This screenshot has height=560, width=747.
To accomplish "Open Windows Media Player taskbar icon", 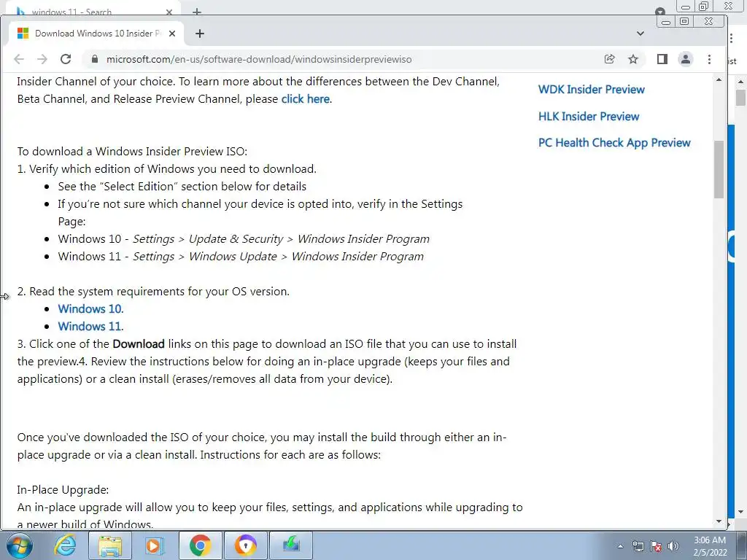I will click(154, 545).
